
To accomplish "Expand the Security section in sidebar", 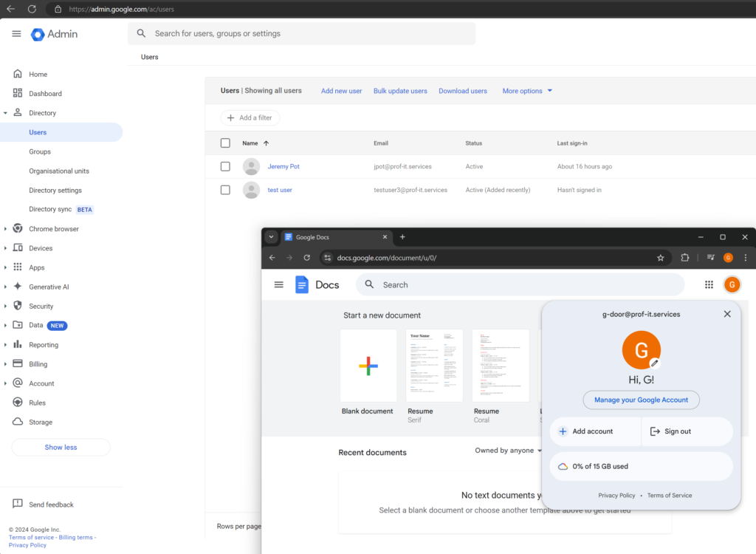I will [x=6, y=306].
